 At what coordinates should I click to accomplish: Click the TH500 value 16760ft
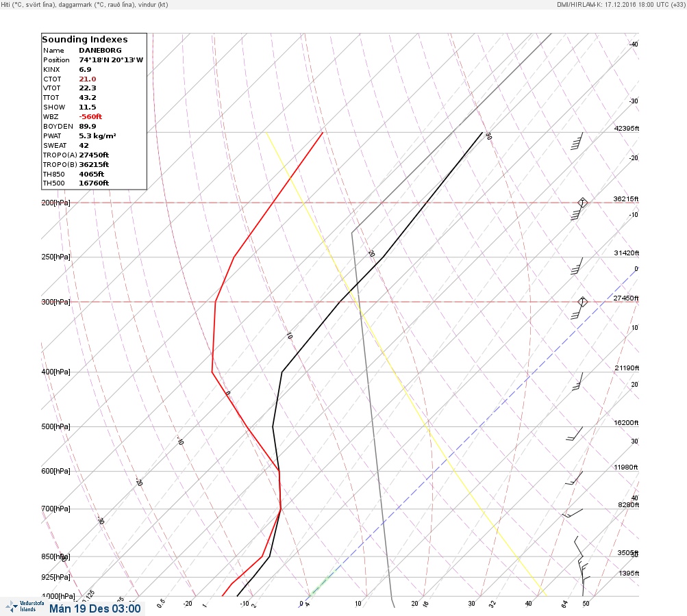[x=94, y=183]
